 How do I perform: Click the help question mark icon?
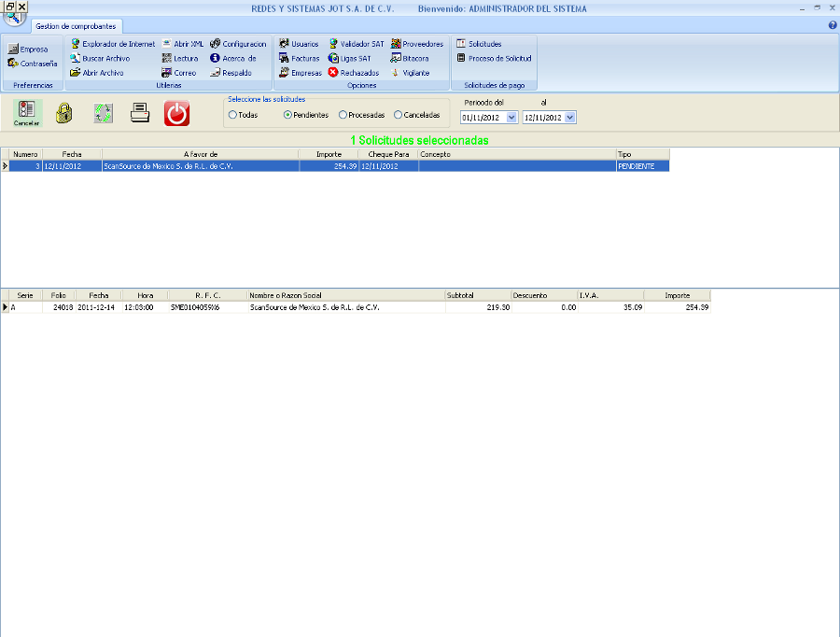point(833,25)
